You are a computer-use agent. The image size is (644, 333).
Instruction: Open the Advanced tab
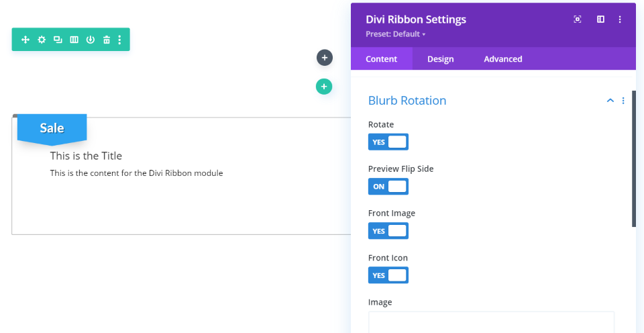tap(502, 59)
